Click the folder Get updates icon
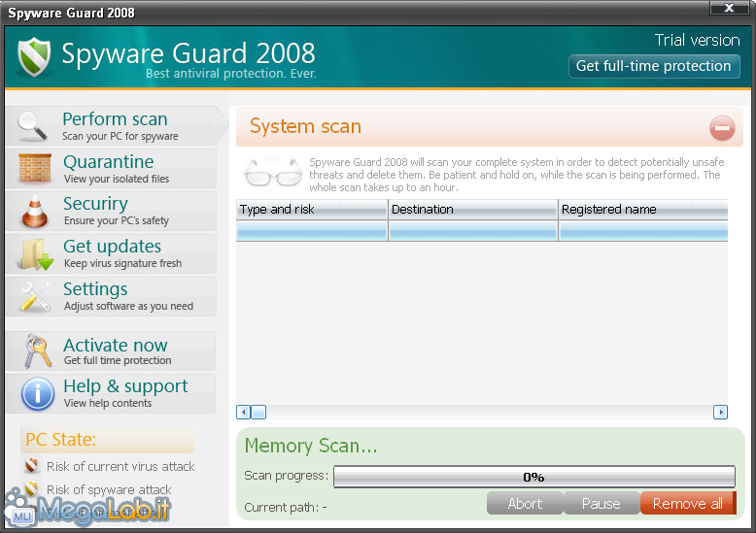756x533 pixels. 35,254
